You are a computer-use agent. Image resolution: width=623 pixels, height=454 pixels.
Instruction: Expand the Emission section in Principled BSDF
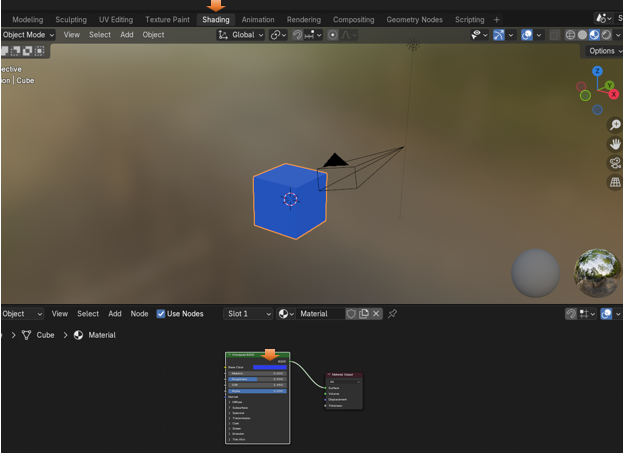[230, 433]
